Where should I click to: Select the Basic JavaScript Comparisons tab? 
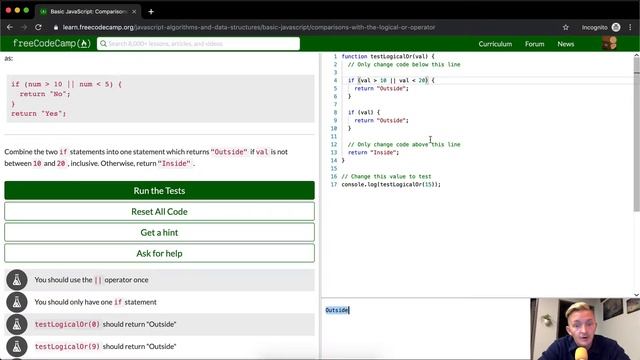click(88, 11)
